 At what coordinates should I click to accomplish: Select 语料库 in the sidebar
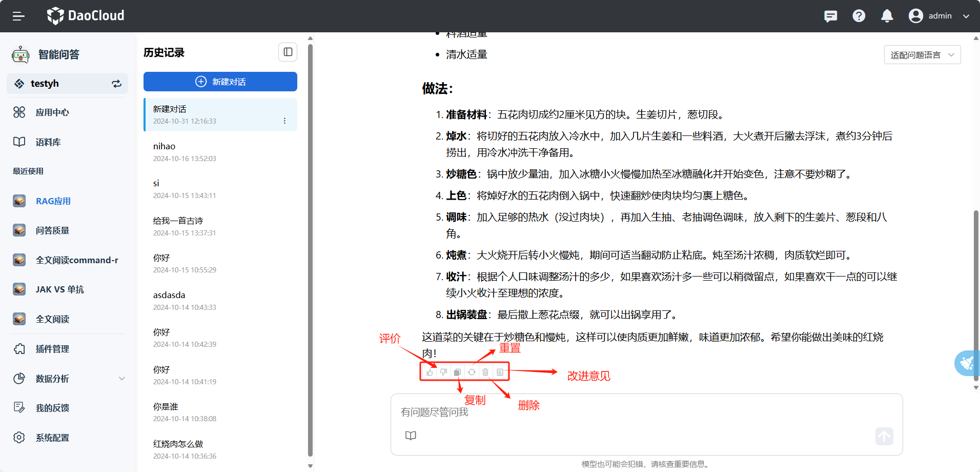(x=48, y=142)
